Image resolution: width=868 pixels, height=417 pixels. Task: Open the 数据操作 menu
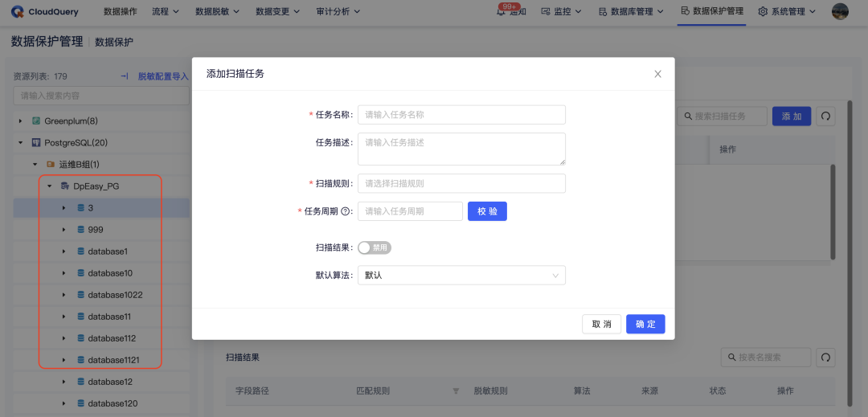click(120, 11)
